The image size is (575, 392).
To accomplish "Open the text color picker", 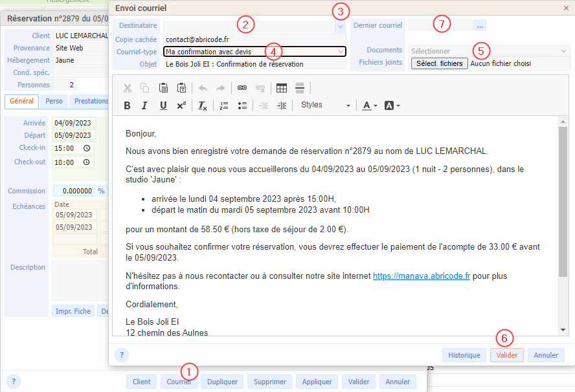I will tap(370, 105).
